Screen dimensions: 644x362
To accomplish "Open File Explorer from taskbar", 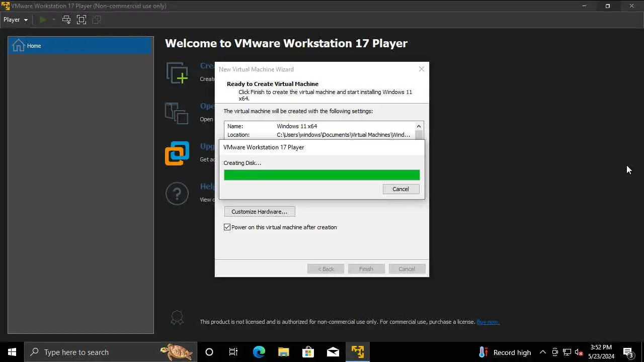I will tap(283, 352).
